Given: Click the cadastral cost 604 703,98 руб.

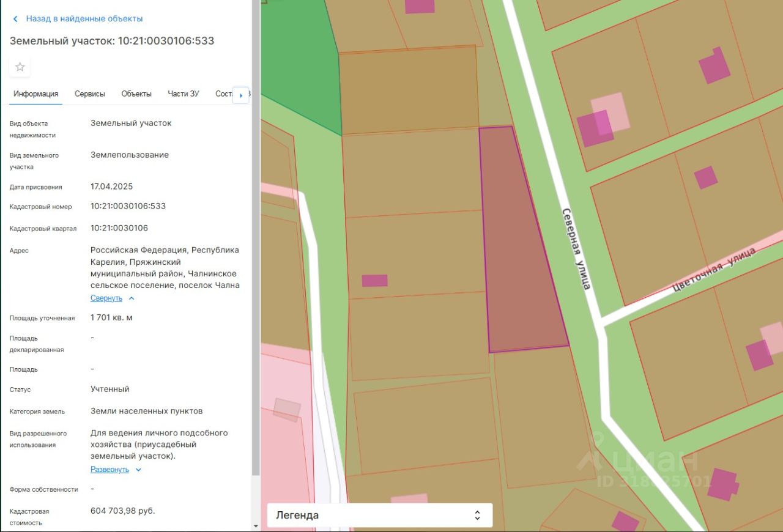Looking at the screenshot, I should 122,511.
